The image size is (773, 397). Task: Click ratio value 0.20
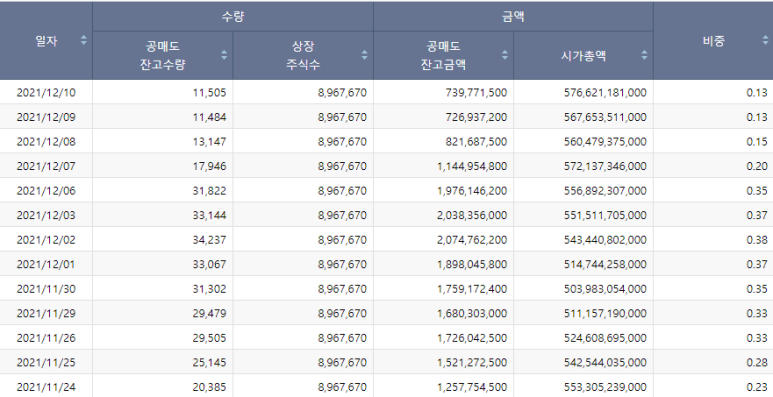click(x=757, y=166)
